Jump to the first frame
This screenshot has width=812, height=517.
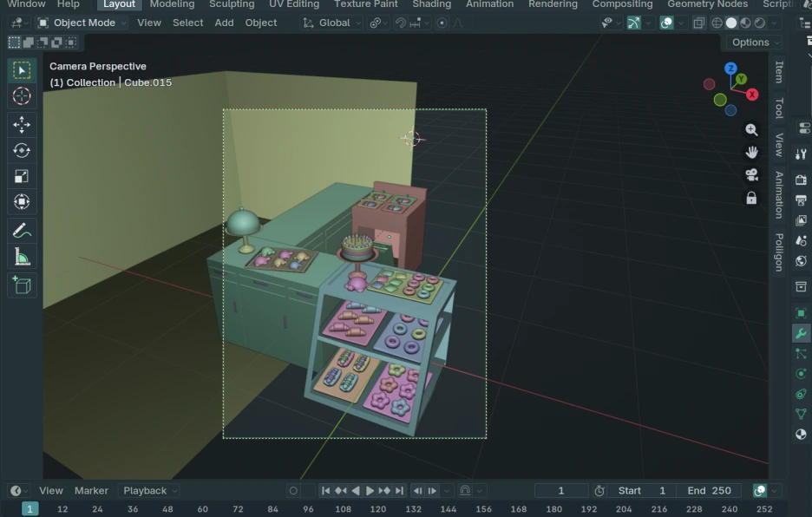(x=325, y=491)
